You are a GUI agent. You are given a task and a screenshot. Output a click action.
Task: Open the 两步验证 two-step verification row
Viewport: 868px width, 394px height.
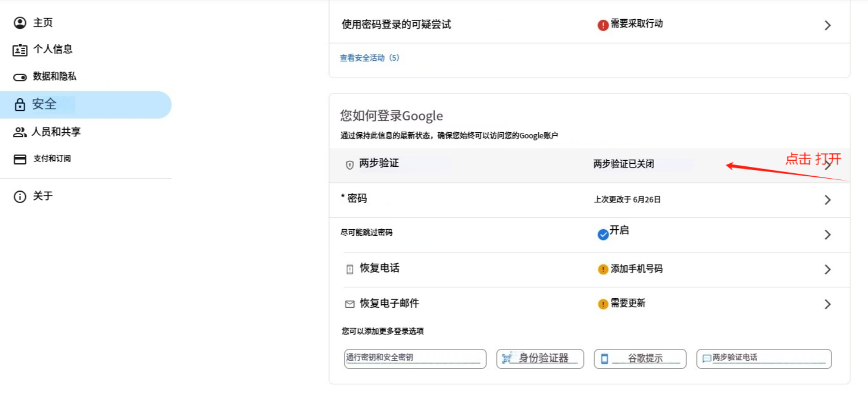pos(379,164)
